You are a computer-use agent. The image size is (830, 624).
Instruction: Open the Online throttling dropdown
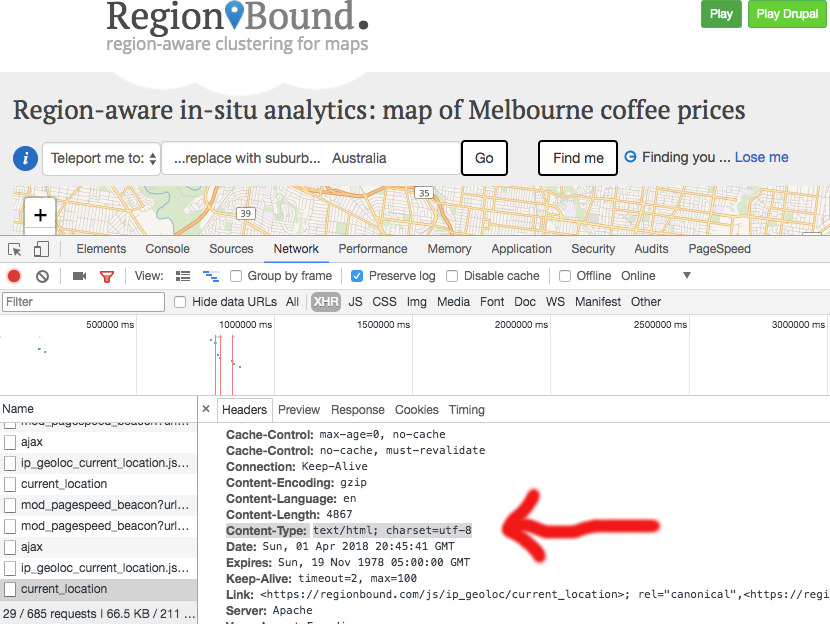pos(656,276)
